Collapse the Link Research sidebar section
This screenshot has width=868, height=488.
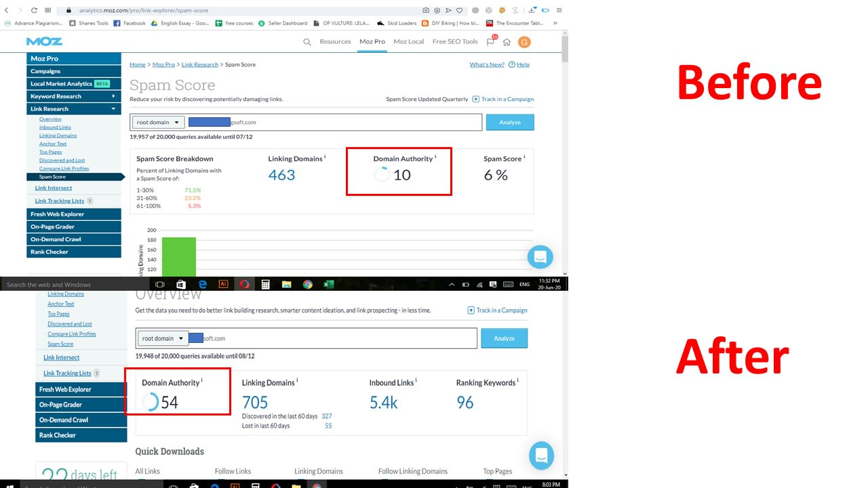[x=75, y=108]
